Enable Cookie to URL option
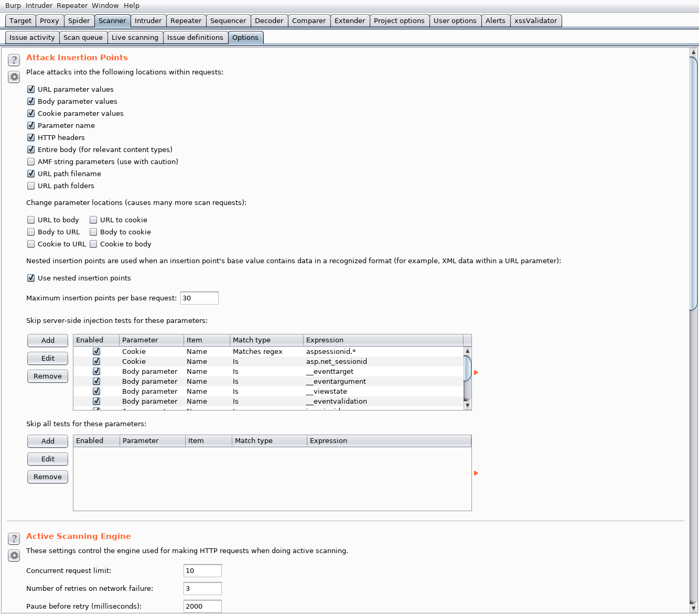 (31, 244)
